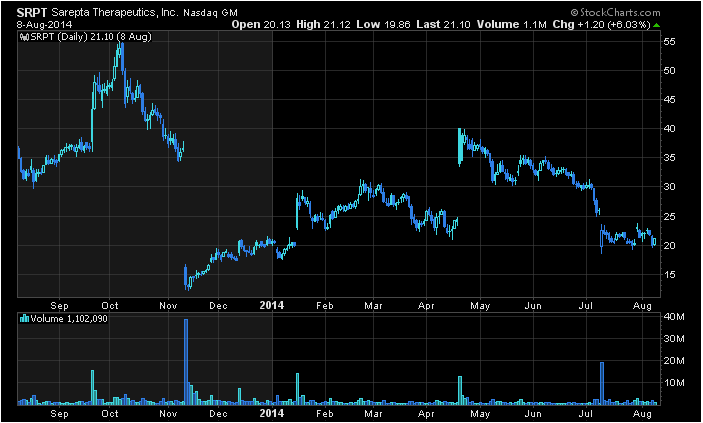
Task: Click the Low 19.86 value
Action: coord(383,24)
